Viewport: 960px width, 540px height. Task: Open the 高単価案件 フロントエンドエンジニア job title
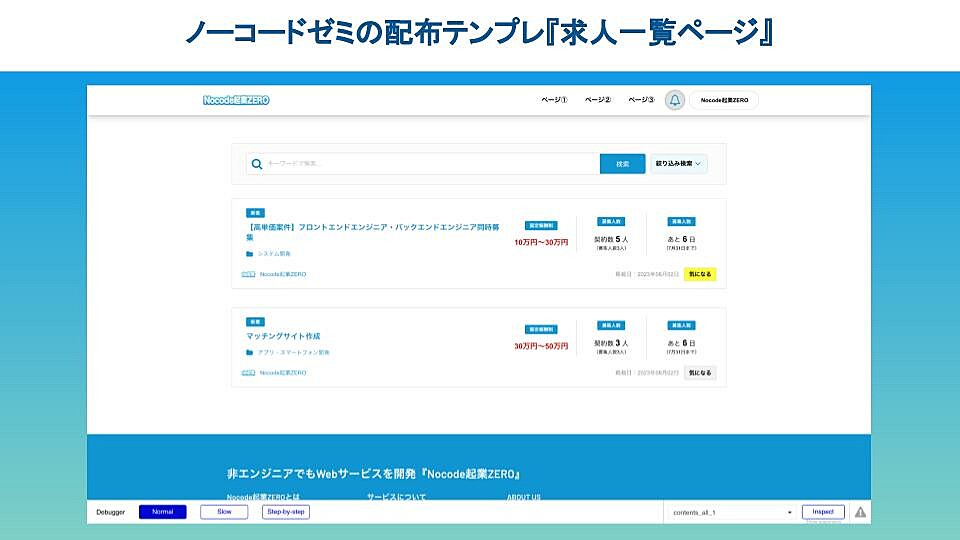click(x=373, y=232)
